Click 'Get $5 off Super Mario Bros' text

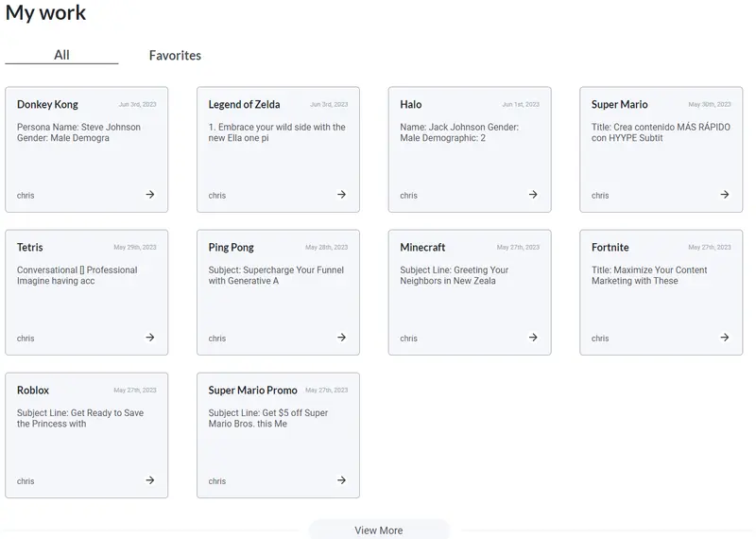268,418
